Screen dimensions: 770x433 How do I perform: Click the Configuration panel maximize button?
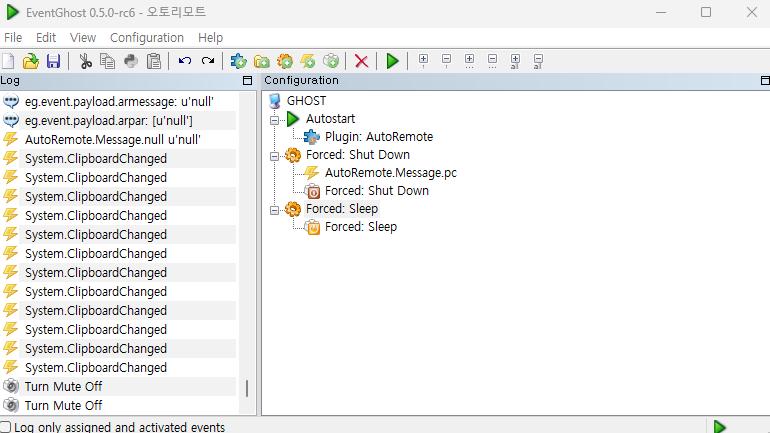(761, 81)
